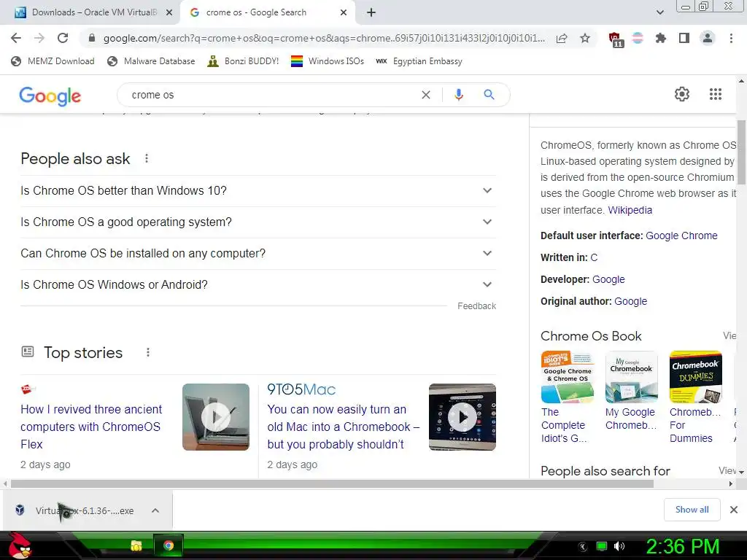Open Bonzi BUDDY! bookmark
This screenshot has height=560, width=747.
[244, 61]
